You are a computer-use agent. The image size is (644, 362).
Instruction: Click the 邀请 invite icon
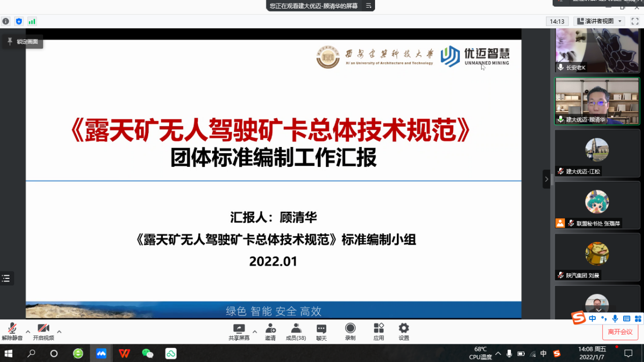270,332
